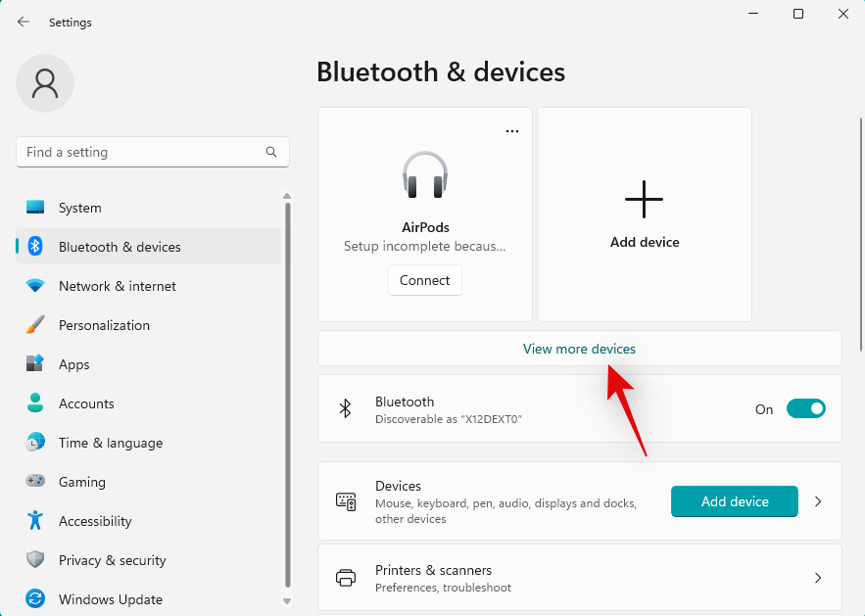
Task: Click the sidebar scrollbar thumb
Action: tap(287, 395)
